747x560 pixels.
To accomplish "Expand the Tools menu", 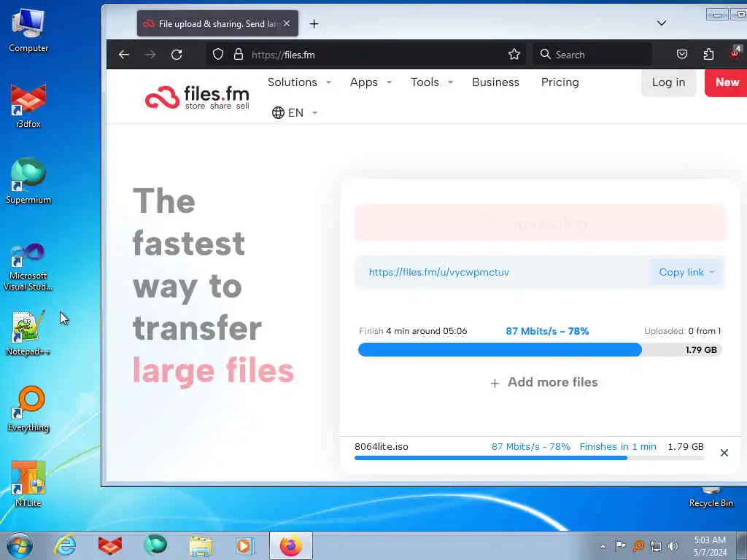I will tap(432, 82).
